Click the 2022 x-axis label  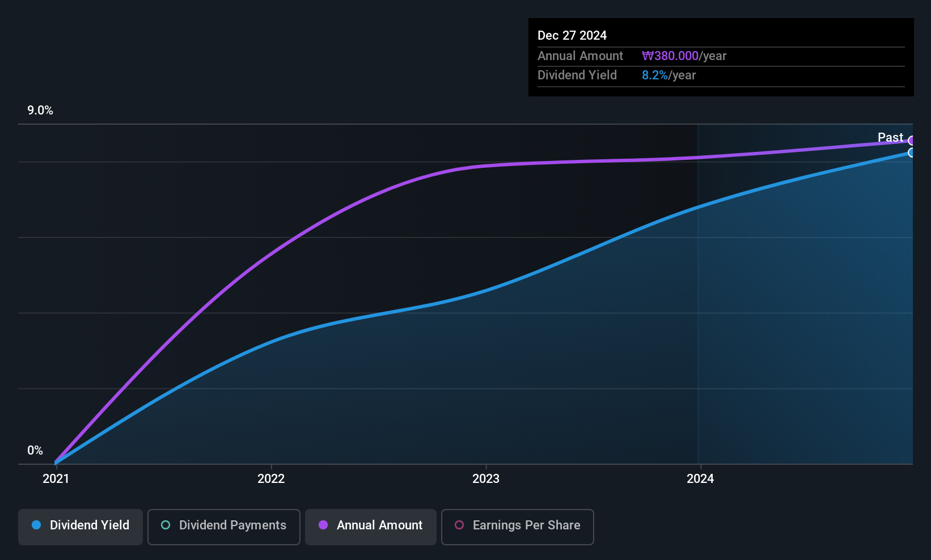271,479
